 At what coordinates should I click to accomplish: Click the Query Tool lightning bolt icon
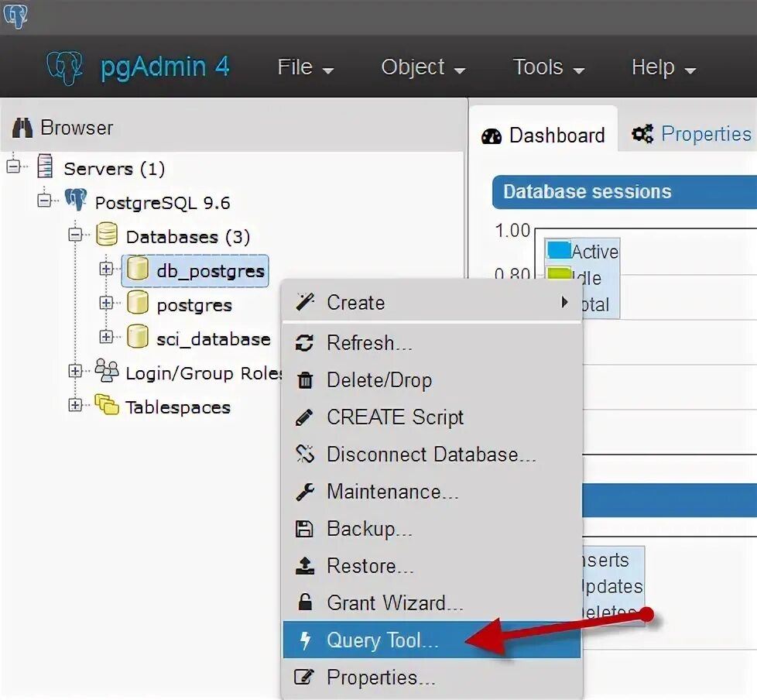point(305,640)
